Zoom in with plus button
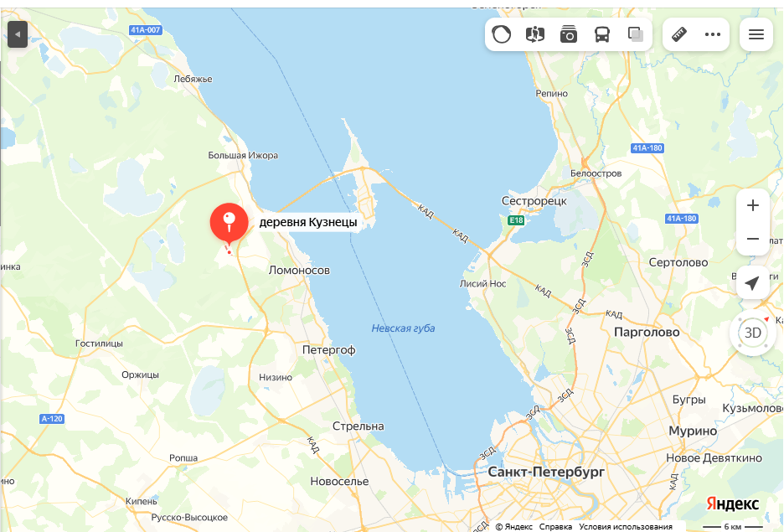This screenshot has height=532, width=784. tap(752, 205)
